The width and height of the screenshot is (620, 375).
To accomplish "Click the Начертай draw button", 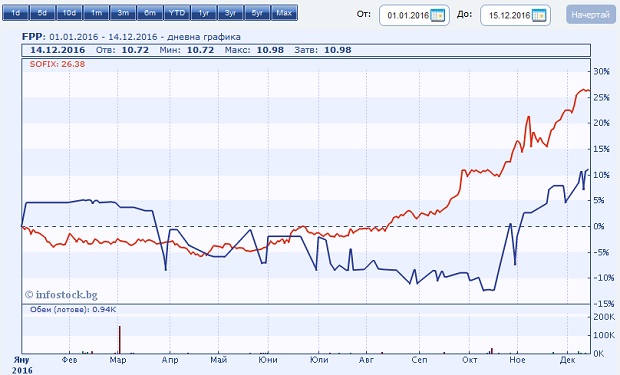I will [x=591, y=15].
